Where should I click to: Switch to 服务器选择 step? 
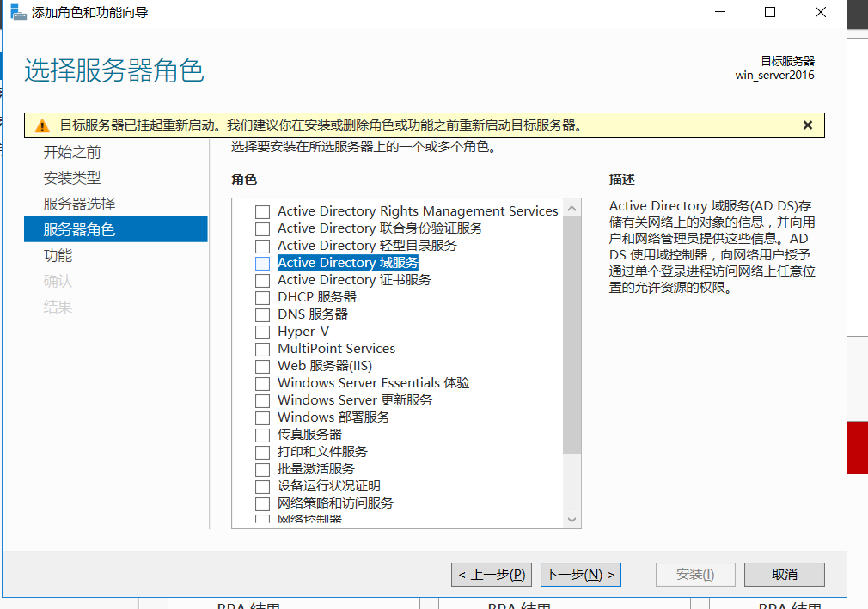point(79,204)
